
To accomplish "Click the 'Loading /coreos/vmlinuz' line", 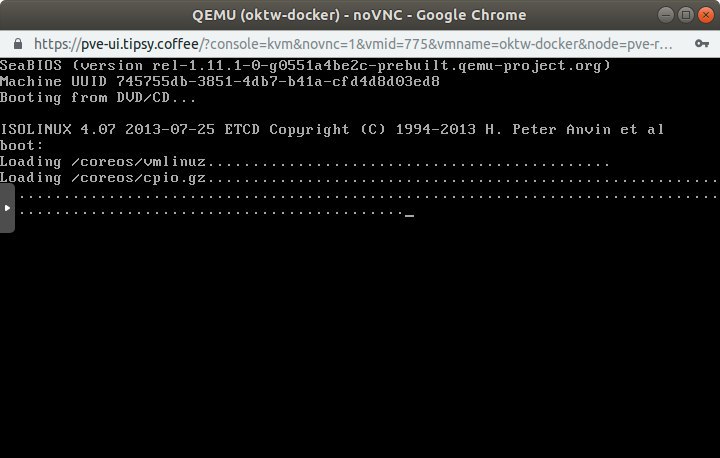I will click(304, 162).
